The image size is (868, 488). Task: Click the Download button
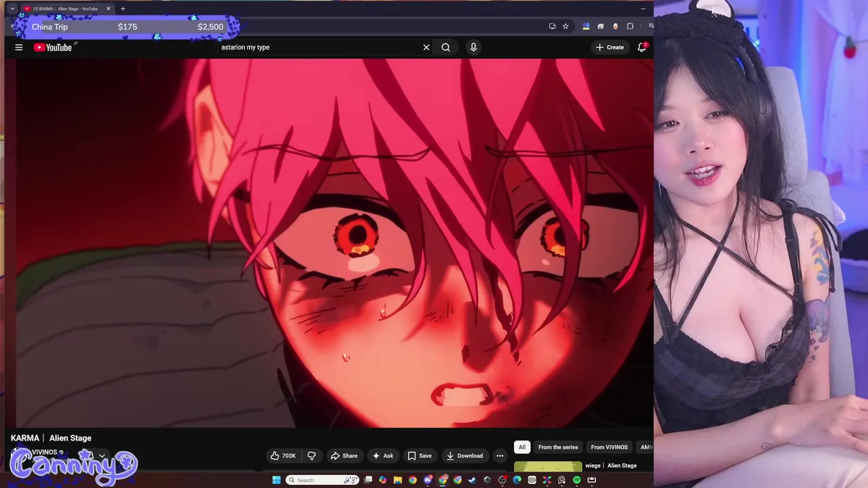tap(465, 455)
